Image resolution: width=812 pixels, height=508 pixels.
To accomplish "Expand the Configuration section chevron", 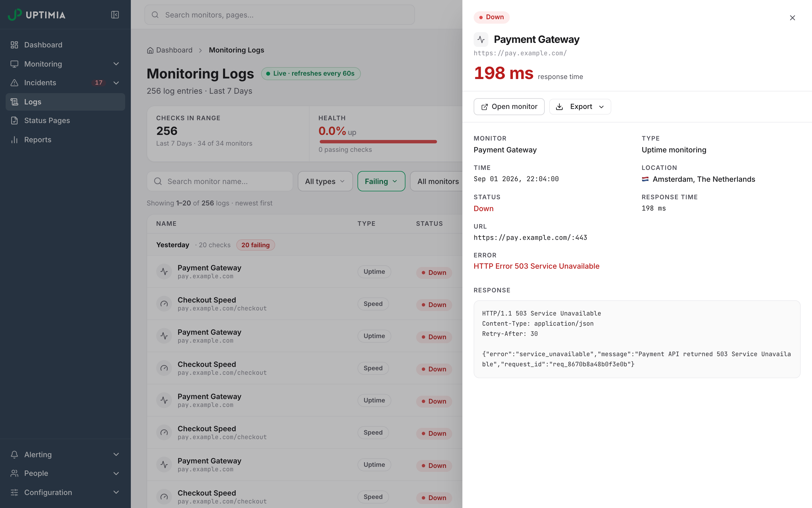I will coord(116,492).
